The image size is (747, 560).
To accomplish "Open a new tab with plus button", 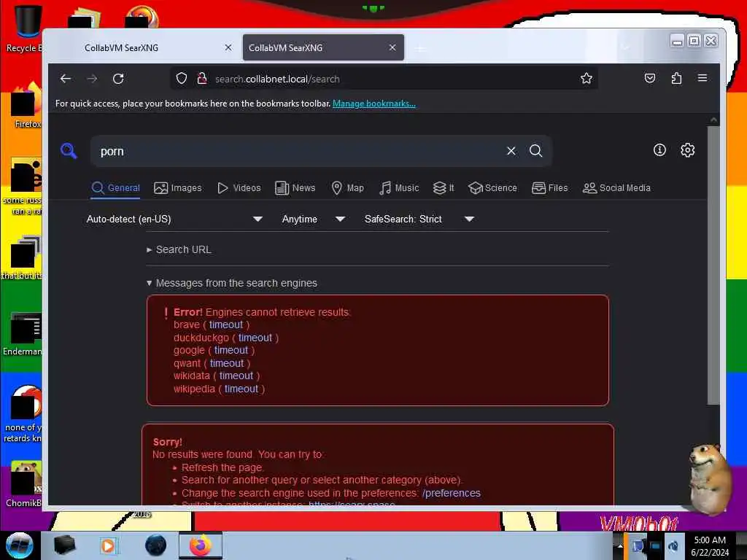I will point(419,48).
